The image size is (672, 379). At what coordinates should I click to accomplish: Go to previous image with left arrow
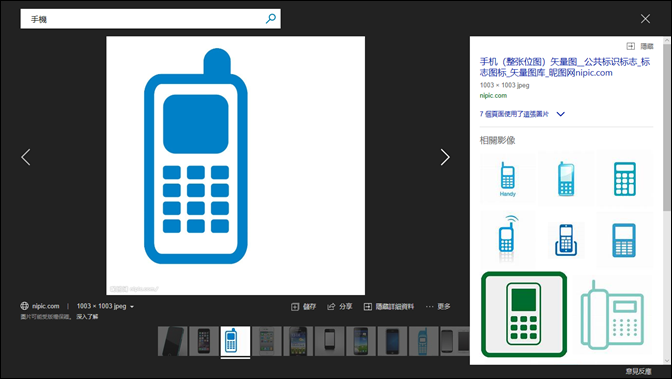[26, 157]
